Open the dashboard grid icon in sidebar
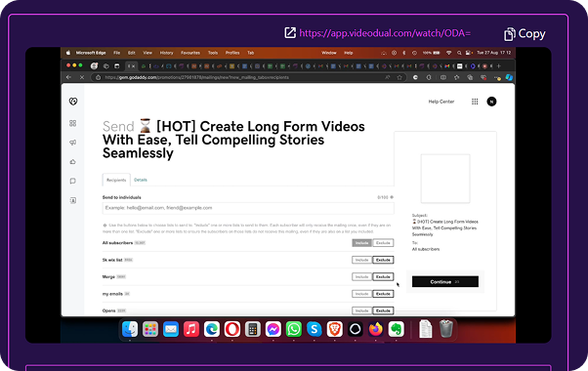This screenshot has width=588, height=371. point(72,123)
